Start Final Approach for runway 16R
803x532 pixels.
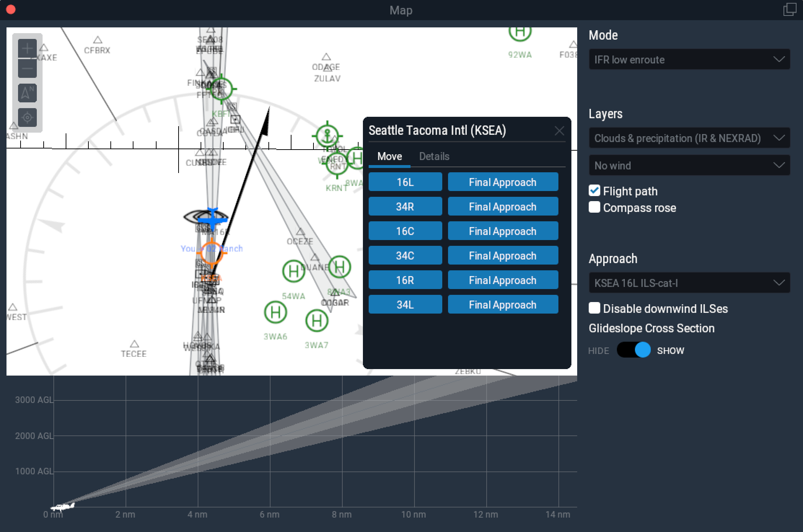pos(503,280)
